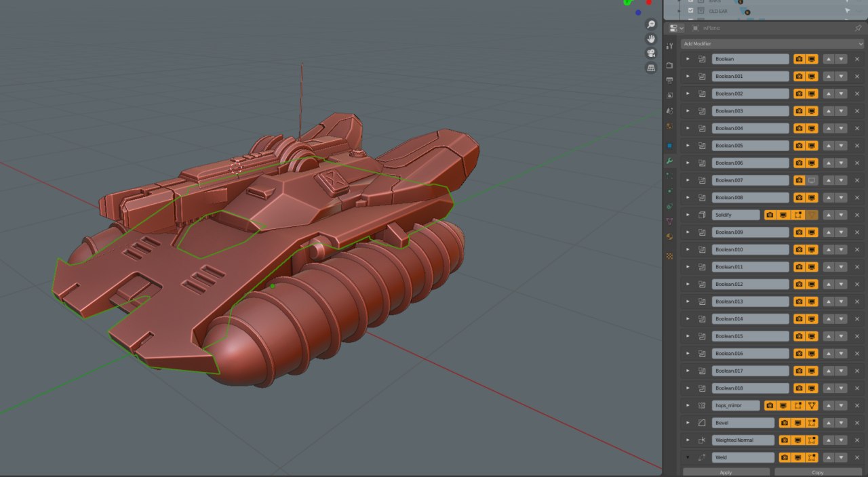Expand the Boolean.012 modifier panel
This screenshot has height=477, width=868.
click(688, 284)
